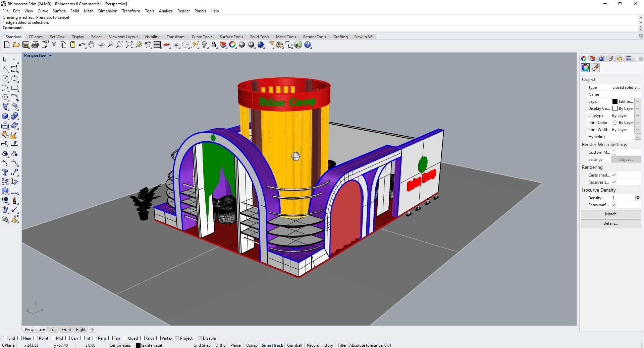Open the Surface menu
This screenshot has width=644, height=348.
coord(59,11)
